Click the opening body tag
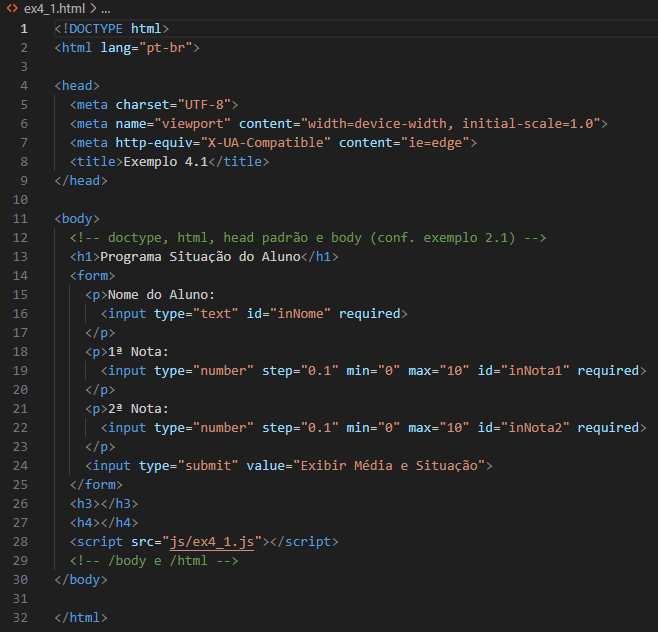Image resolution: width=658 pixels, height=632 pixels. coord(77,219)
